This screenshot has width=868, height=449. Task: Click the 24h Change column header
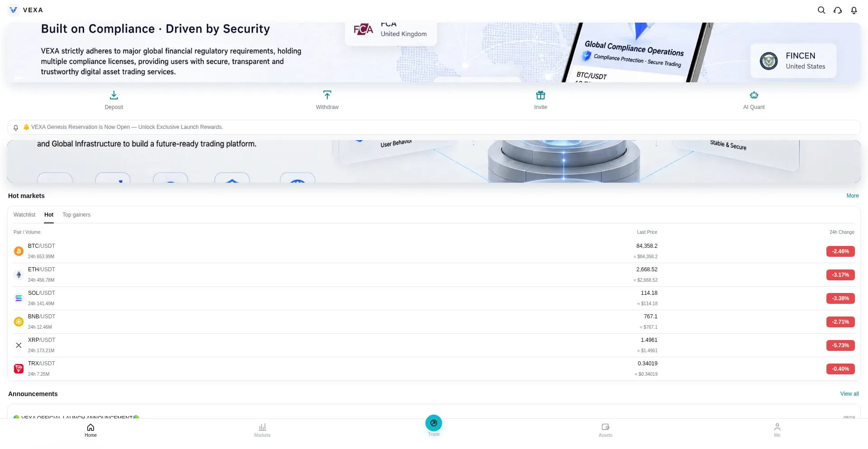pyautogui.click(x=842, y=232)
